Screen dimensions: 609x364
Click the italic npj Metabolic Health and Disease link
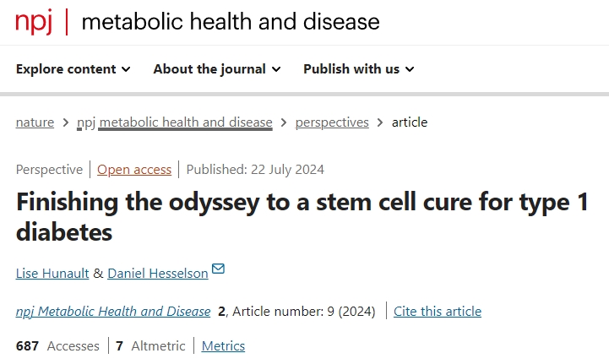pyautogui.click(x=113, y=312)
